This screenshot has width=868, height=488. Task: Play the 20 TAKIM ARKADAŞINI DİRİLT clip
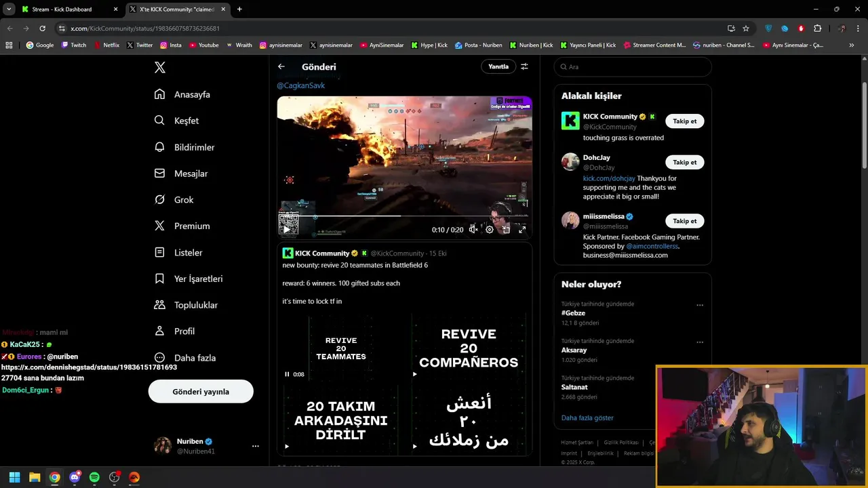click(x=287, y=446)
